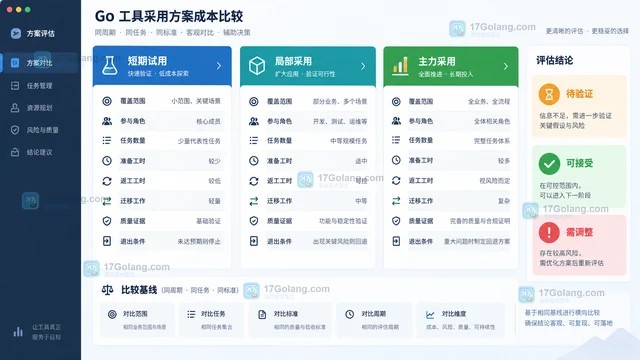Click the 对比标准 document icon
This screenshot has width=640, height=360.
coord(262,314)
